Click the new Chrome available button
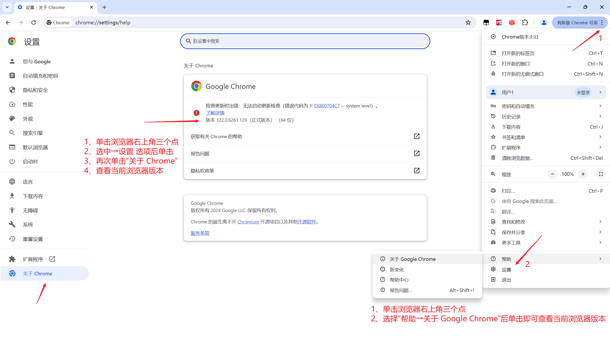The image size is (610, 364). click(579, 23)
